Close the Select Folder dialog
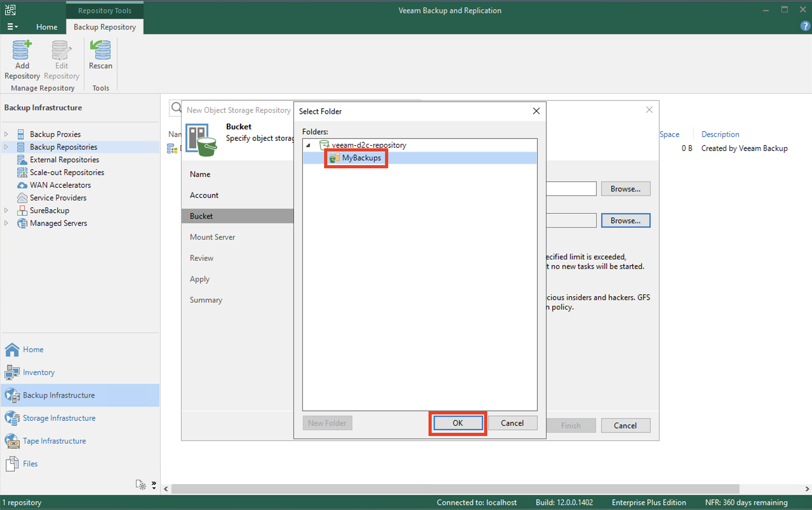The height and width of the screenshot is (510, 812). click(536, 111)
